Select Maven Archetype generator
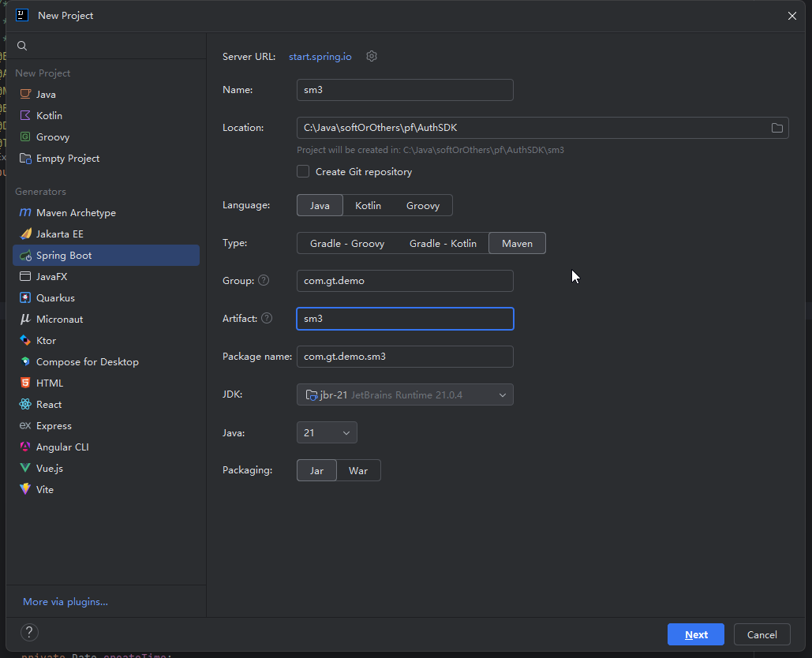Screen dimensions: 812x658 106,212
